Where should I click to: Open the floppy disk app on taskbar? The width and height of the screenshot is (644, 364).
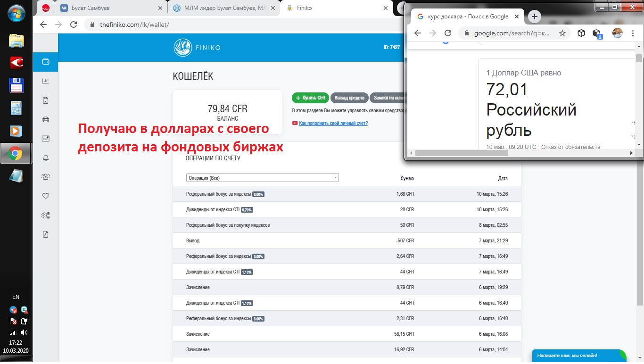[x=16, y=85]
